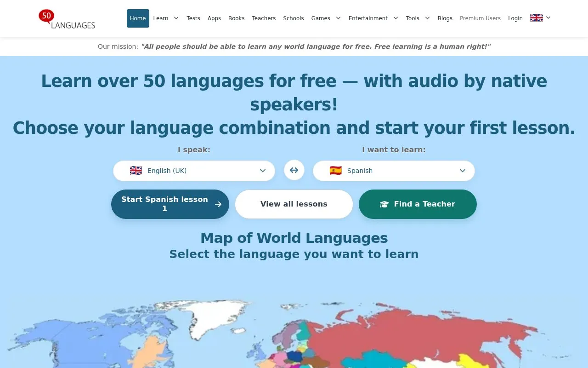
Task: Click the Spain flag in the I want to learn selector
Action: click(336, 171)
